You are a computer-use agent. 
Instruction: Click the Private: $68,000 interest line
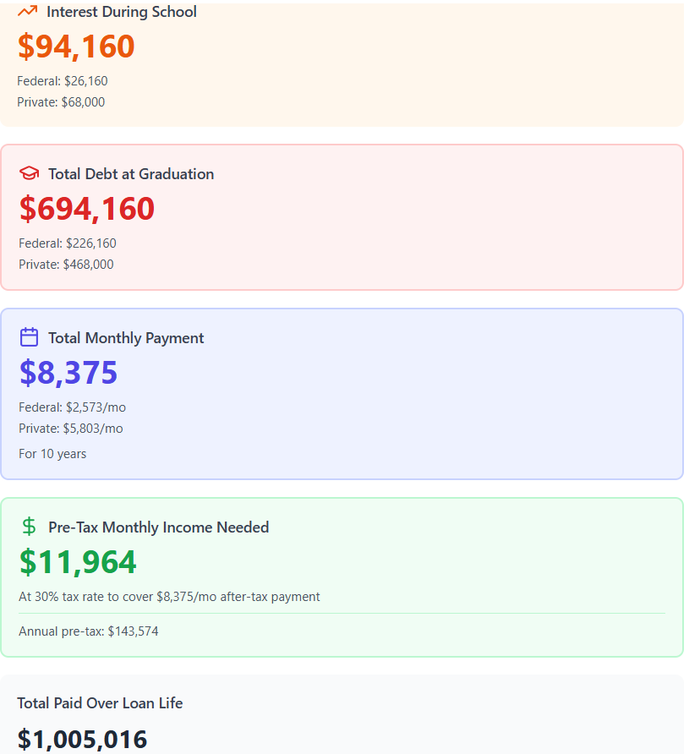coord(61,102)
